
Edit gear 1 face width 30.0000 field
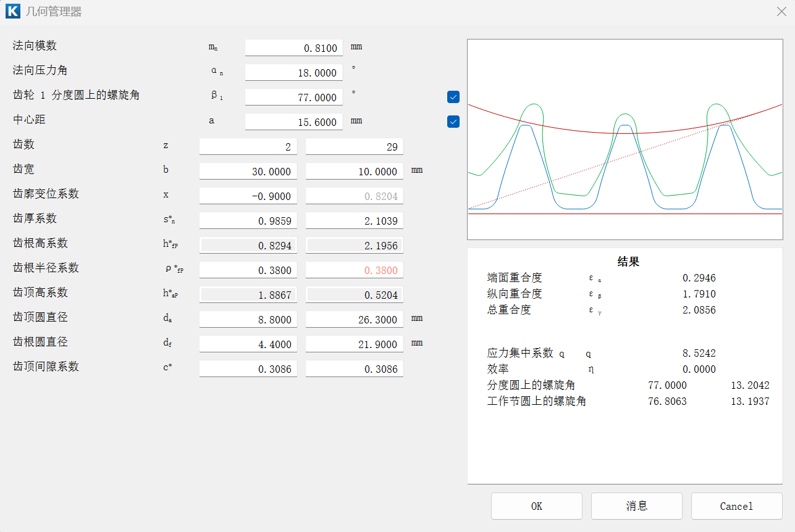(x=248, y=172)
